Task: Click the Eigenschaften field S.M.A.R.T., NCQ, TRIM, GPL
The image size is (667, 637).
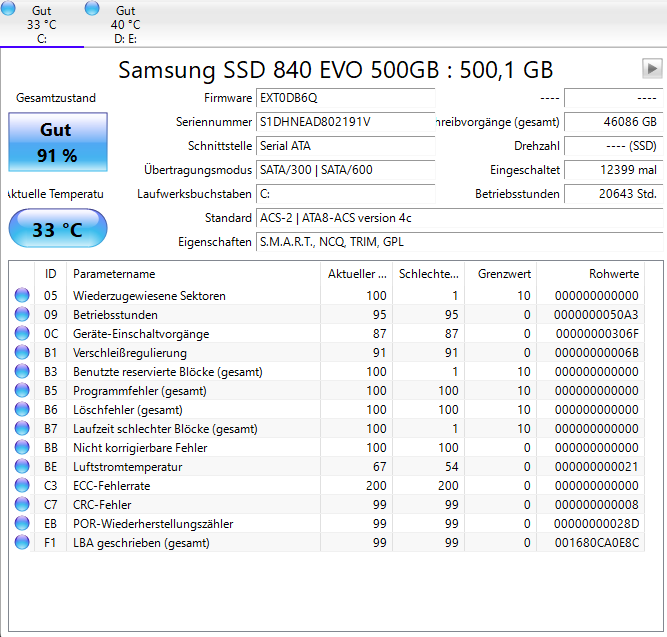Action: click(459, 242)
